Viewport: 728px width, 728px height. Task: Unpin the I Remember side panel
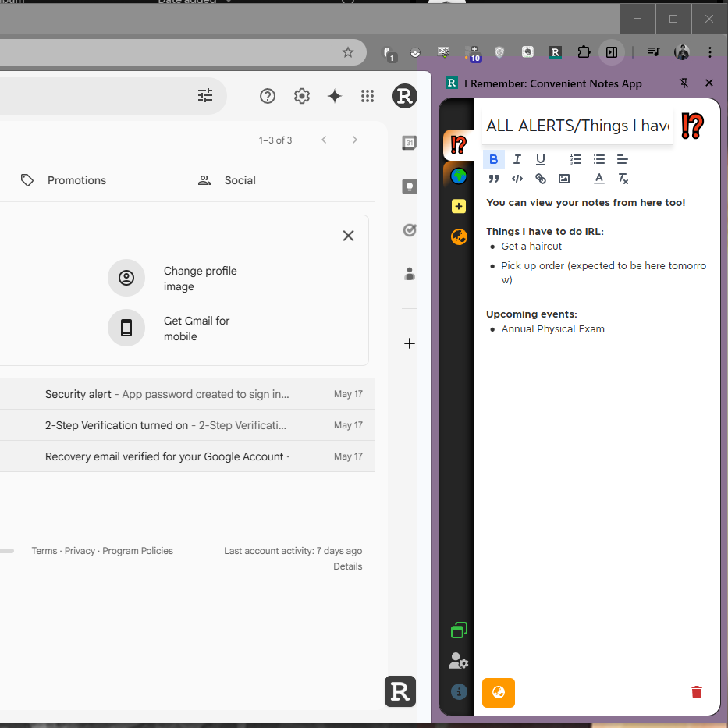(x=684, y=83)
